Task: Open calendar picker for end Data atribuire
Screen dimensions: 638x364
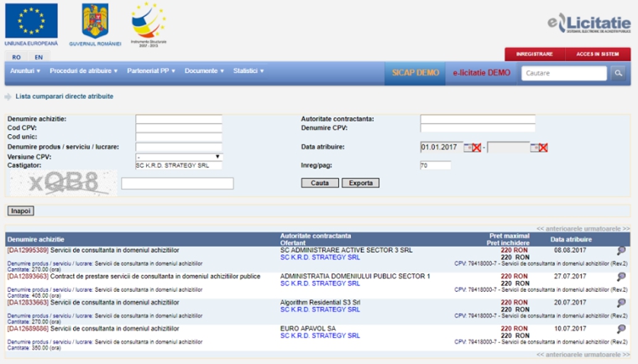Action: [534, 148]
